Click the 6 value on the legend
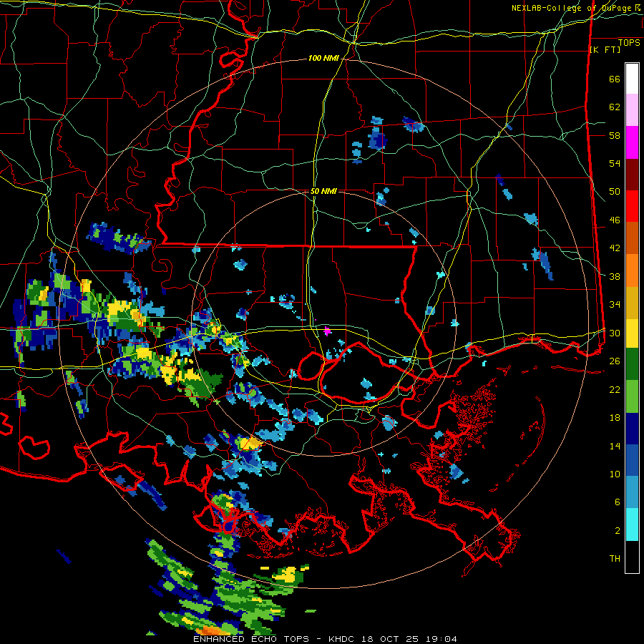 pyautogui.click(x=618, y=502)
